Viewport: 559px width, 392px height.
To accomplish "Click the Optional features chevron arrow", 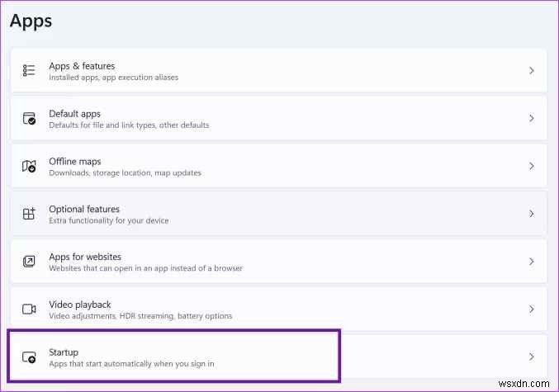I will tap(532, 214).
